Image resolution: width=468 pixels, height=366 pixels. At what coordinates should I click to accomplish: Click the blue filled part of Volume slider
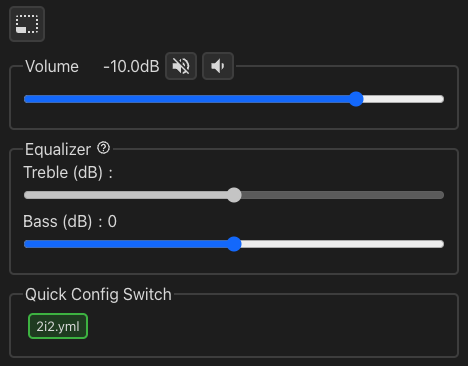click(x=186, y=99)
